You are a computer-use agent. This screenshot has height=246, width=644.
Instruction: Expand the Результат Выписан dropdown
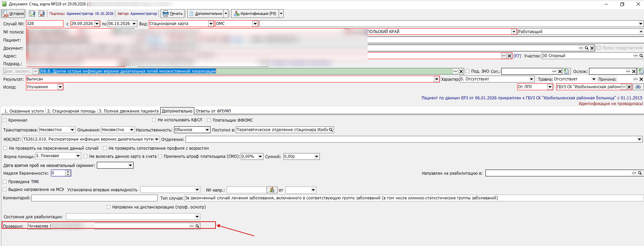(x=437, y=79)
